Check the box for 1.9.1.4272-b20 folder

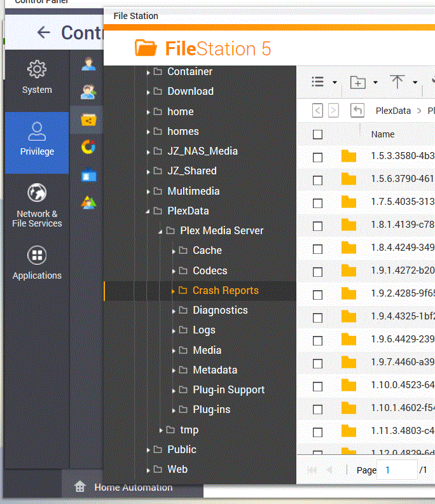(317, 272)
